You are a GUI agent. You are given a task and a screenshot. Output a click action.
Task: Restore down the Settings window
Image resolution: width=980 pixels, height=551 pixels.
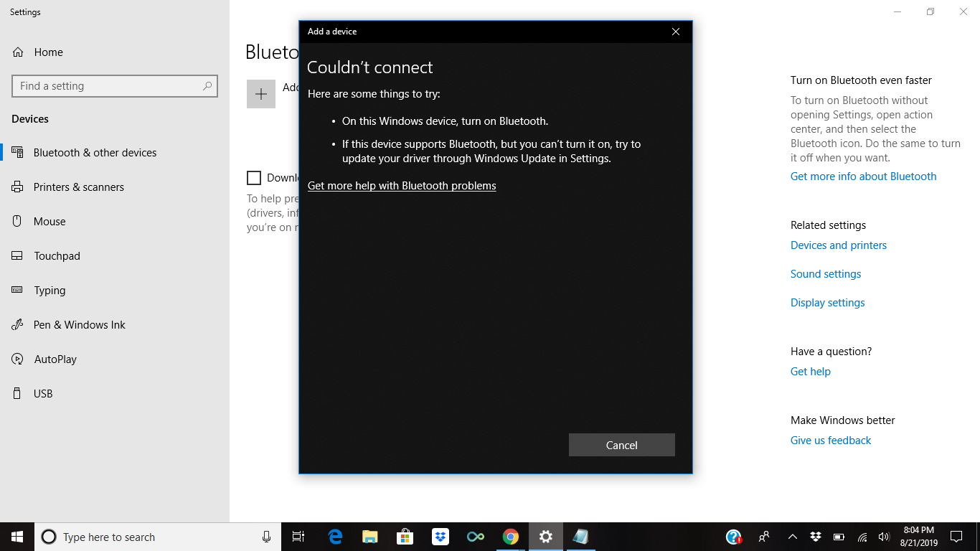[930, 11]
